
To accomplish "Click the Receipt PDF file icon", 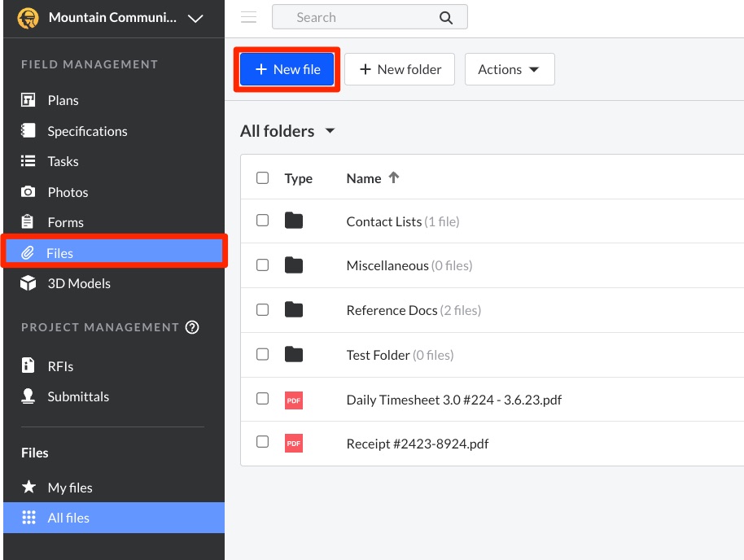I will tap(294, 444).
